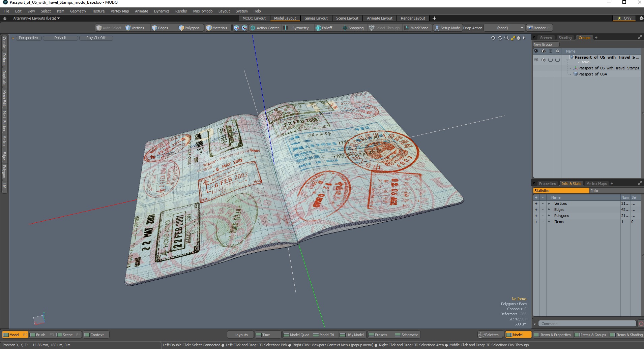
Task: Click the home arrow icon near layouts
Action: [x=5, y=18]
